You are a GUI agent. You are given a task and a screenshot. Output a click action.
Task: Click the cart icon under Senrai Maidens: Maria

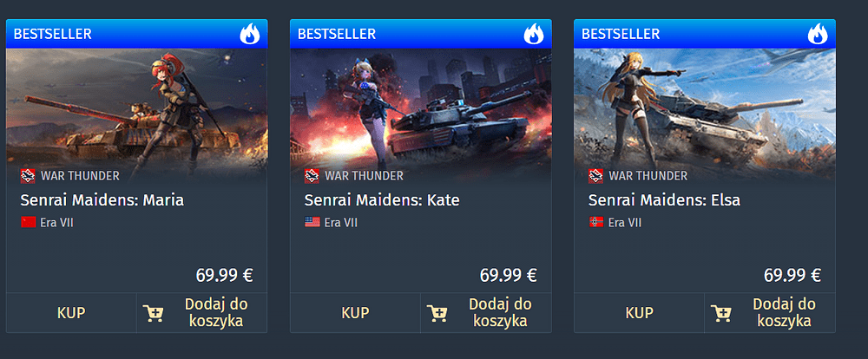pos(153,313)
